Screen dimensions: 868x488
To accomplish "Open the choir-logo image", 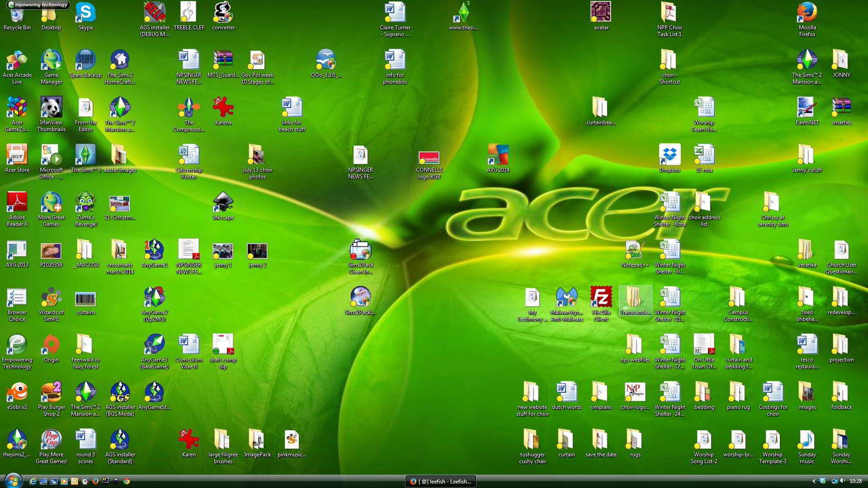I will 635,395.
